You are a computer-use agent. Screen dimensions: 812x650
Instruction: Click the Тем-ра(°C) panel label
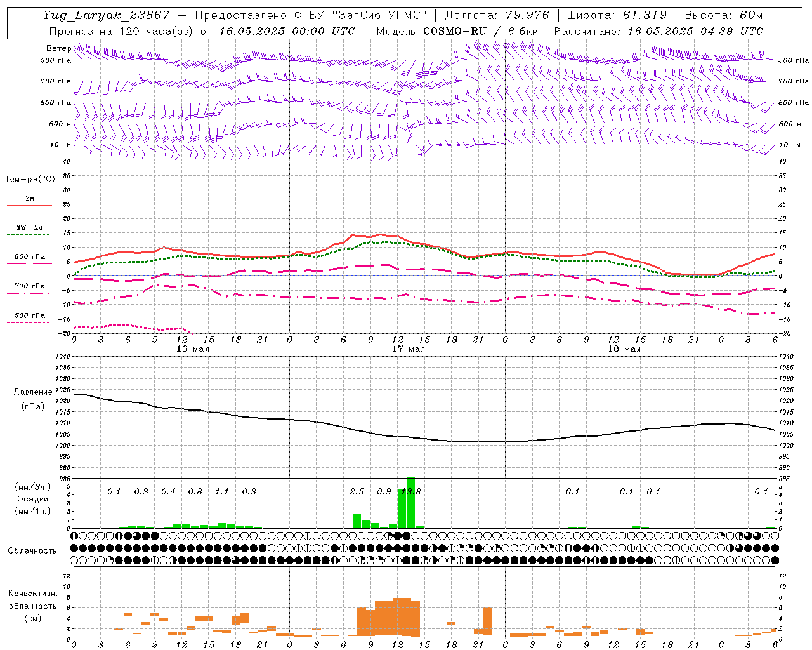coord(30,180)
